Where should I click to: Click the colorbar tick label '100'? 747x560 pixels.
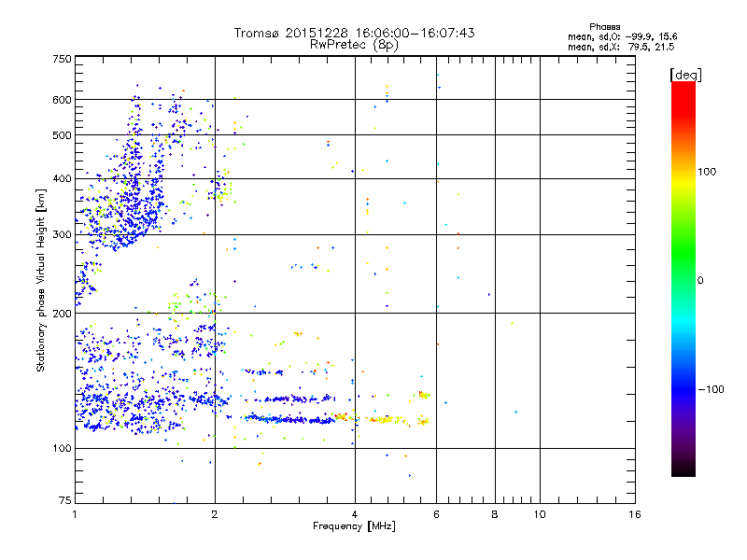click(707, 172)
